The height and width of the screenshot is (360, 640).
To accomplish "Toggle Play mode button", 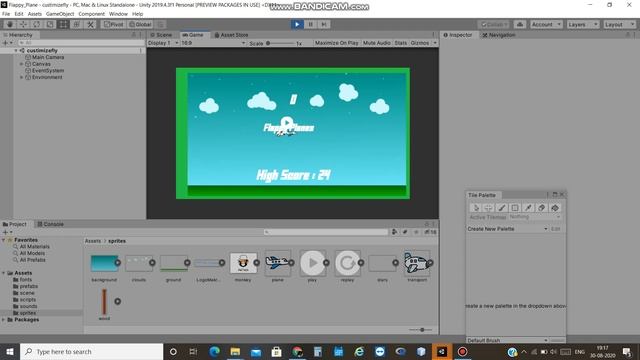I will coord(297,24).
